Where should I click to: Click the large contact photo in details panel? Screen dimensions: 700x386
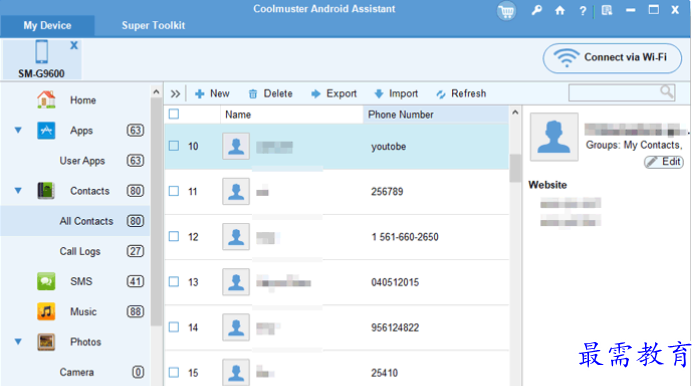click(x=554, y=137)
